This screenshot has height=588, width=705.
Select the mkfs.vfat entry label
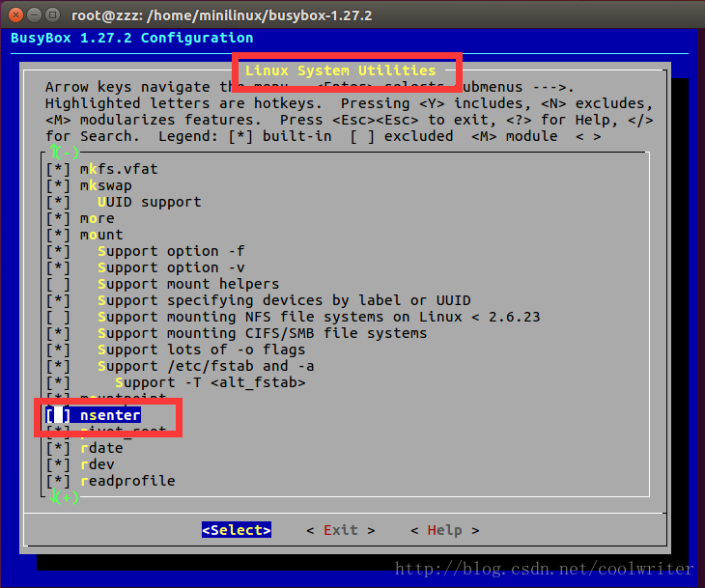[119, 170]
